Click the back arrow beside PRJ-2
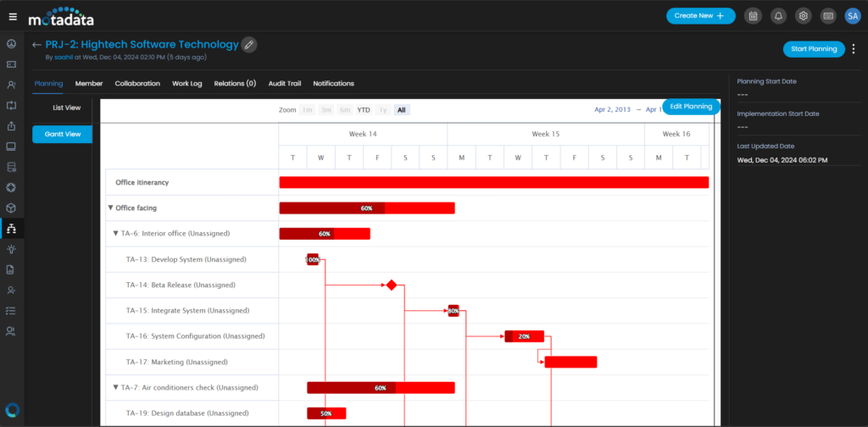Viewport: 868px width, 427px height. [x=37, y=45]
